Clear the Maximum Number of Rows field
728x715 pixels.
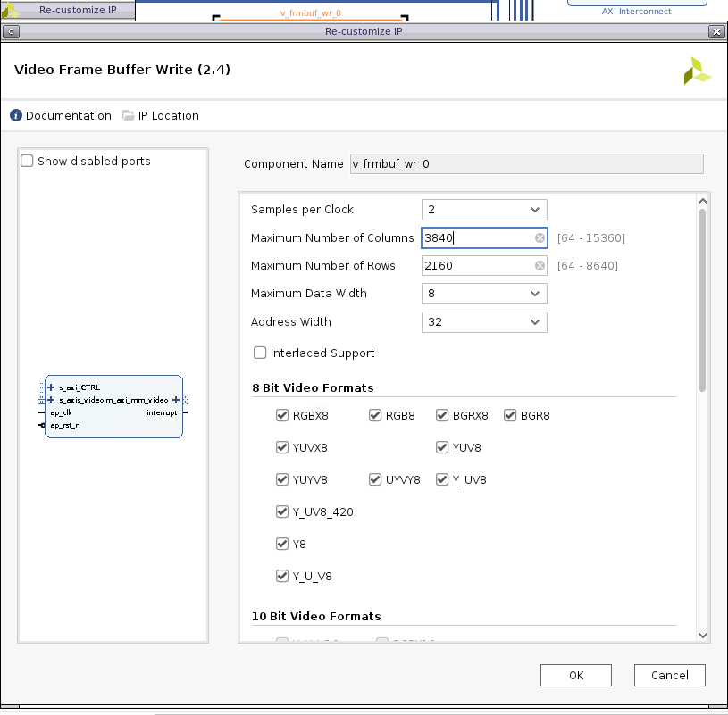(540, 266)
